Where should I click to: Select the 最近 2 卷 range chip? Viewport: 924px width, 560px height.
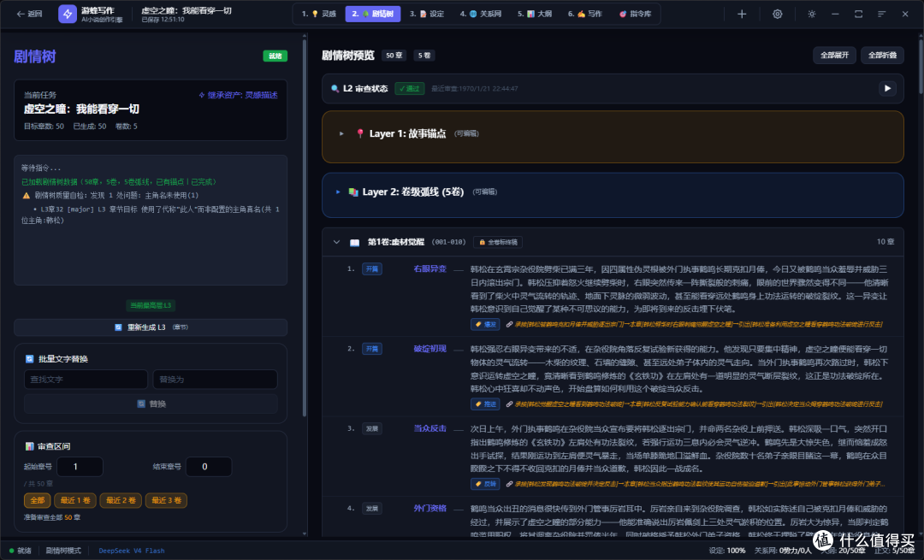pos(121,500)
